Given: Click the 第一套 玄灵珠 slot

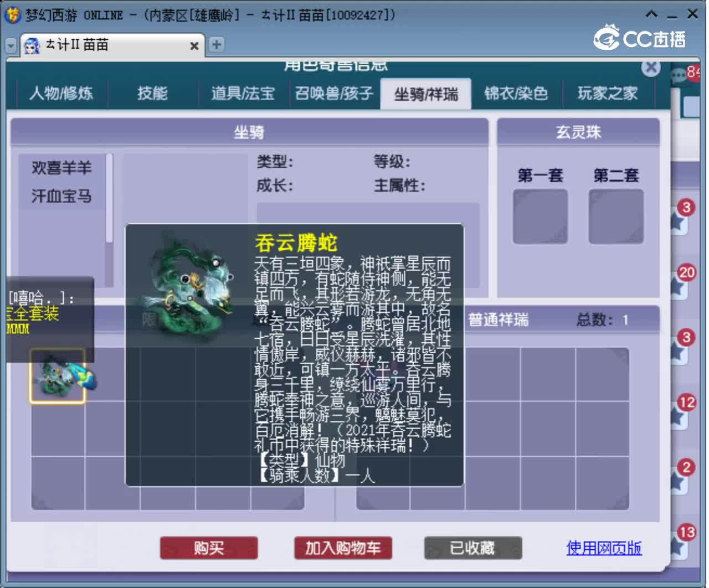Looking at the screenshot, I should tap(540, 216).
